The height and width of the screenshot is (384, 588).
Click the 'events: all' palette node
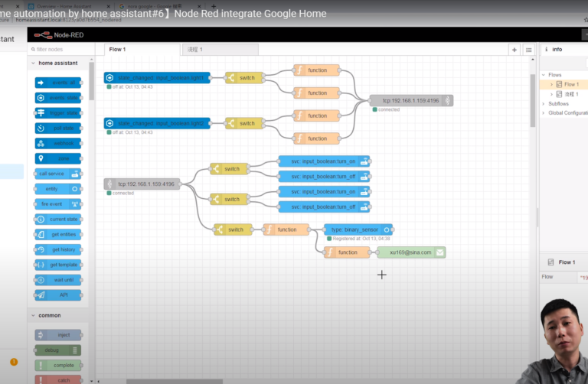tap(58, 83)
